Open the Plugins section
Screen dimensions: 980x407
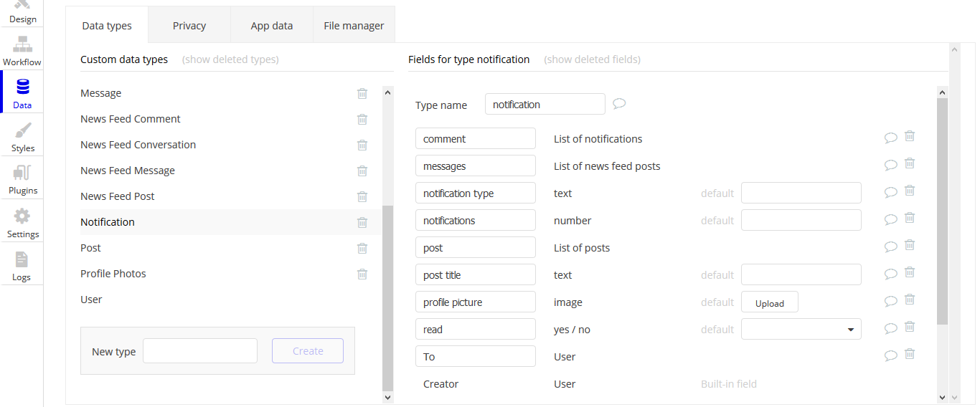point(22,179)
